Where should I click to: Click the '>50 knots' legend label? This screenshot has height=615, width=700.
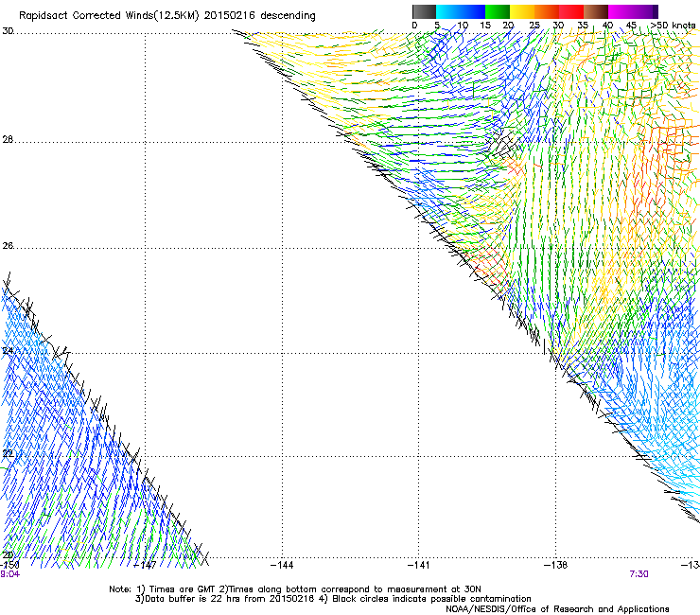[x=673, y=26]
